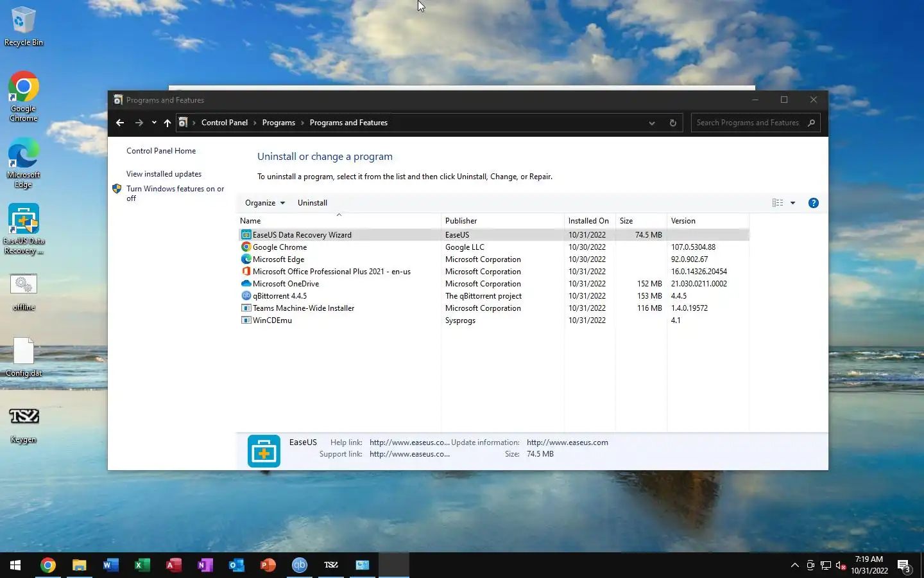The image size is (924, 578).
Task: Click Sysprogs publisher cell
Action: [x=460, y=320]
